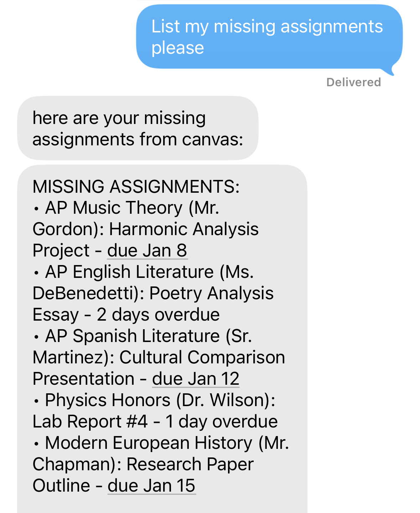Click the "2 days overdue" text
Image resolution: width=420 pixels, height=513 pixels.
point(158,315)
